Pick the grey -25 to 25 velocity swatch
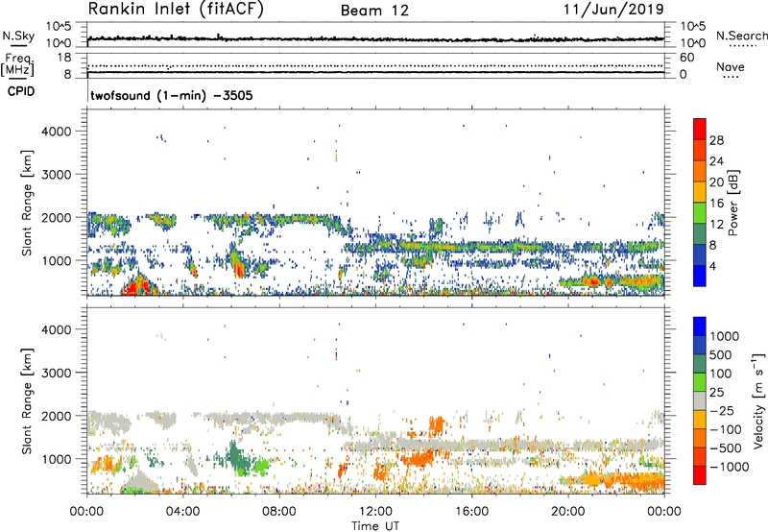 700,400
